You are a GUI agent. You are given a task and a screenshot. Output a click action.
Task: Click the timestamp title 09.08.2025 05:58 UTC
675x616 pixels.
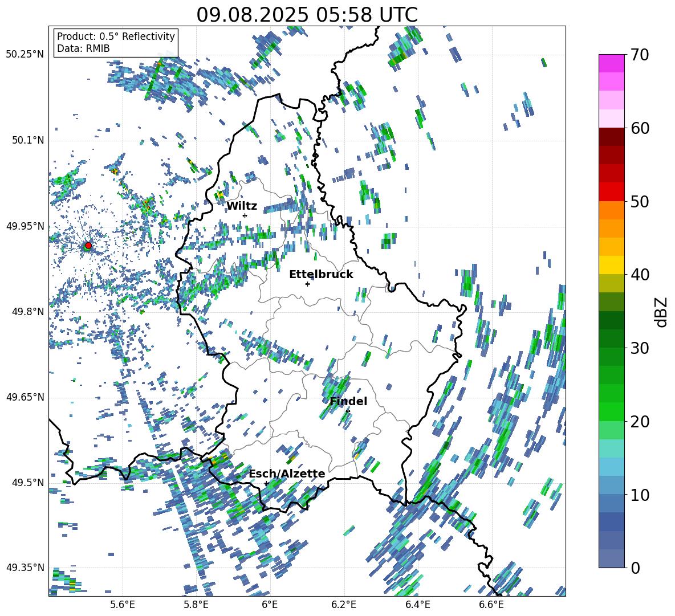(x=307, y=15)
